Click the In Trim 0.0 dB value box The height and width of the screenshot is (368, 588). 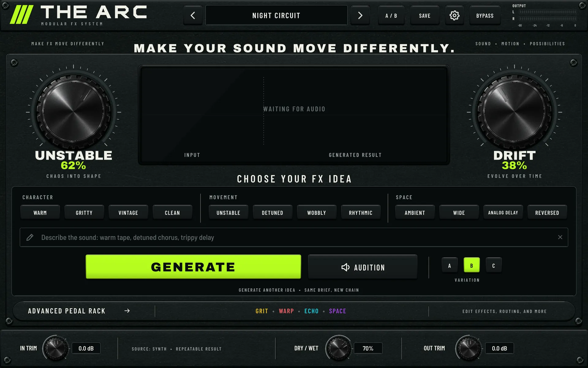coord(86,348)
